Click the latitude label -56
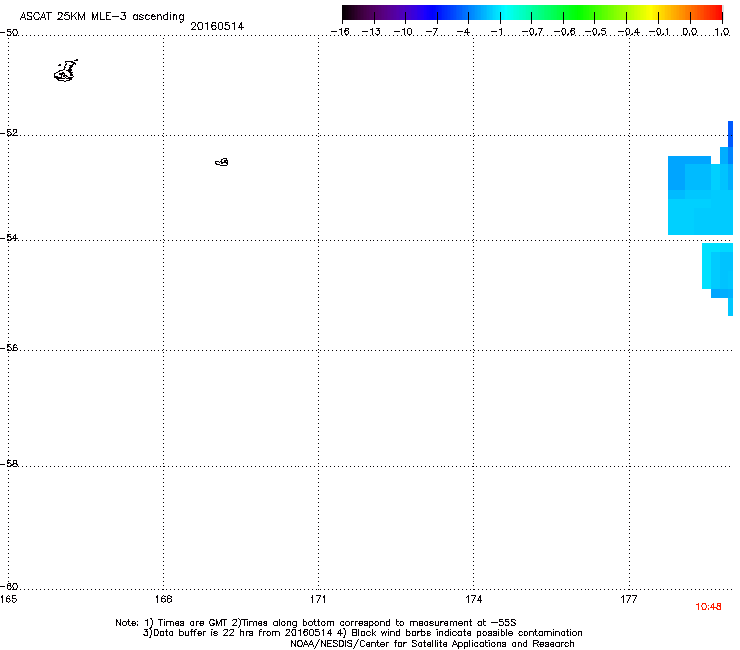740x650 pixels. pyautogui.click(x=9, y=348)
